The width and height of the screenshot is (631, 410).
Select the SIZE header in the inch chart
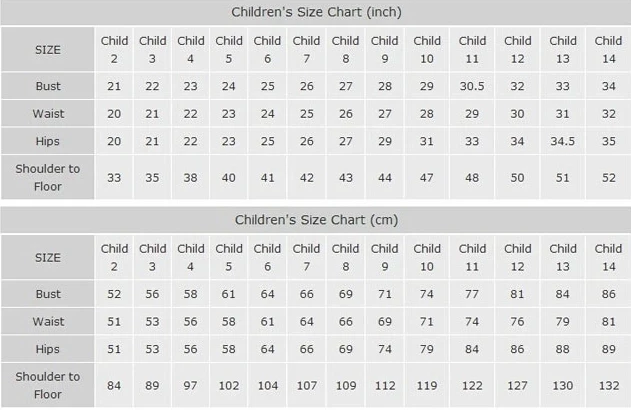coord(47,49)
